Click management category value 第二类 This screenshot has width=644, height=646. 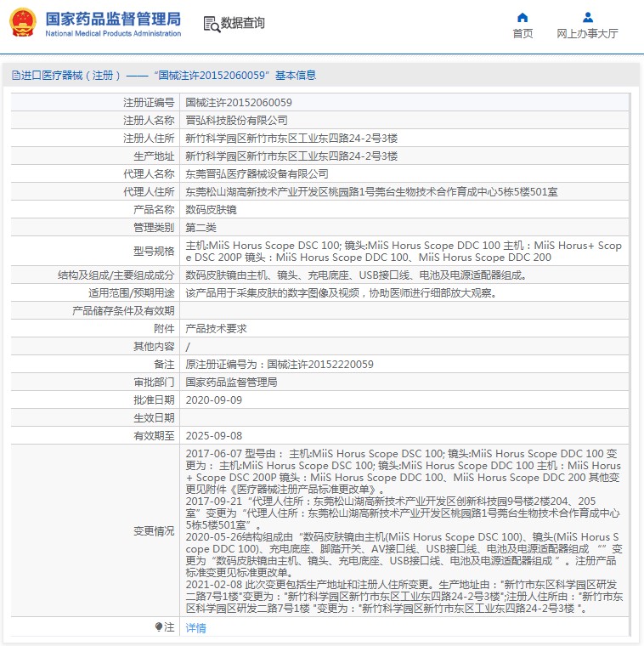(201, 228)
